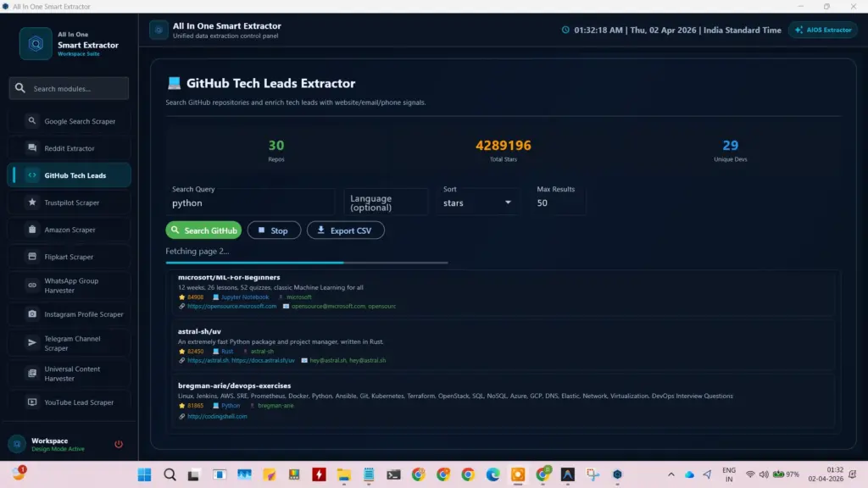Screen dimensions: 868x488
Task: Click the Repos count 30
Action: [x=276, y=146]
